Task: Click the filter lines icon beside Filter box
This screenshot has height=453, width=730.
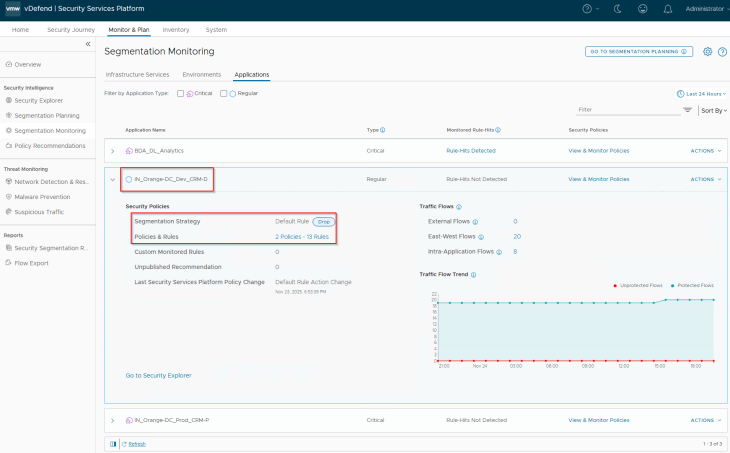Action: tap(687, 110)
